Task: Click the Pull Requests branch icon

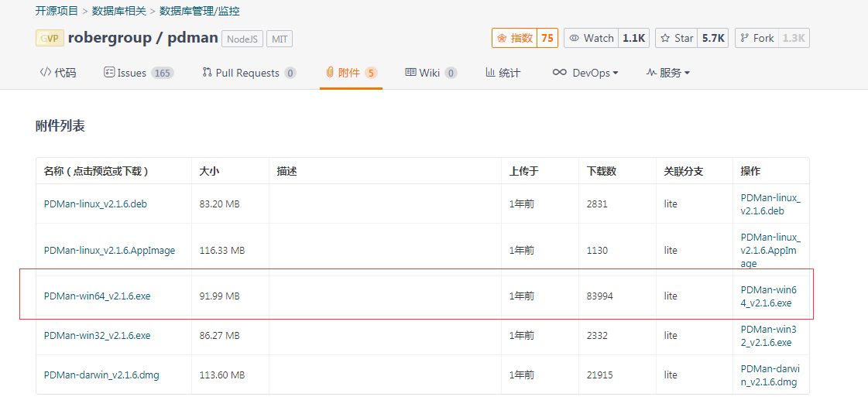Action: click(x=207, y=72)
